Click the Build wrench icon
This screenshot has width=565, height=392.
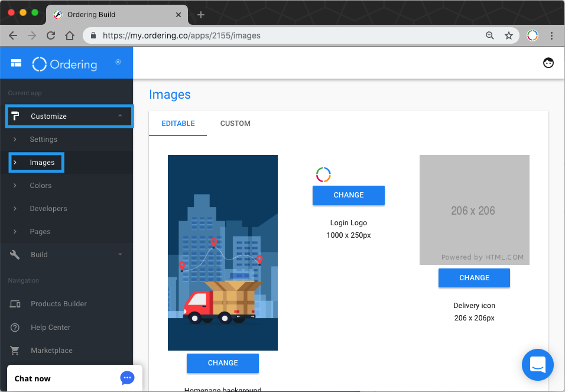point(15,255)
